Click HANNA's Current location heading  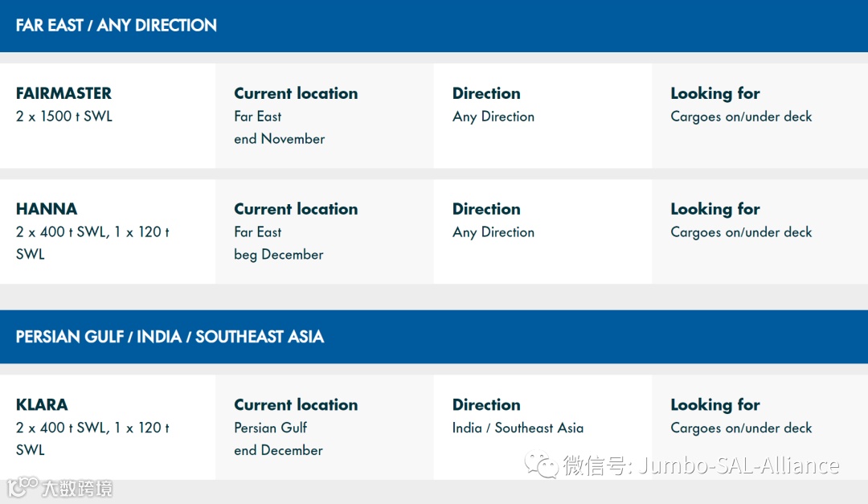(x=296, y=209)
